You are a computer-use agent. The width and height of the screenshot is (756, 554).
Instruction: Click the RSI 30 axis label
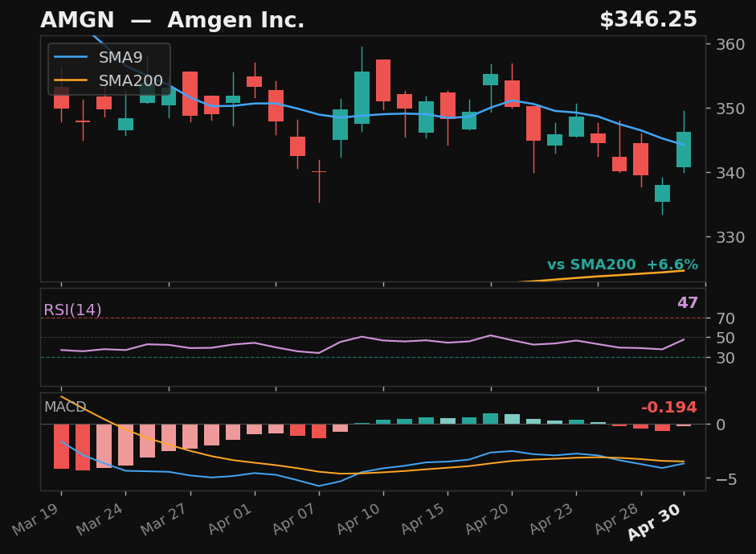pyautogui.click(x=725, y=358)
